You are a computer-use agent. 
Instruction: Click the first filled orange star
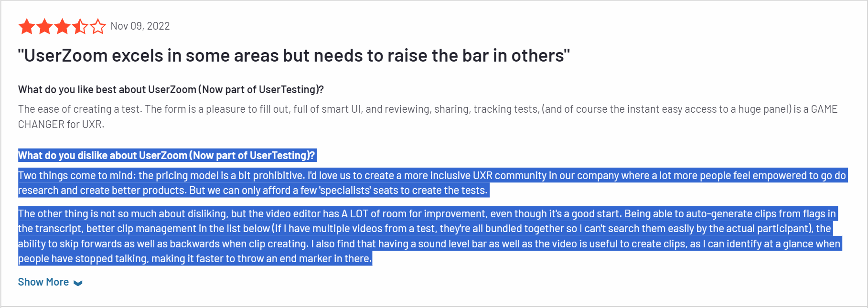point(27,27)
